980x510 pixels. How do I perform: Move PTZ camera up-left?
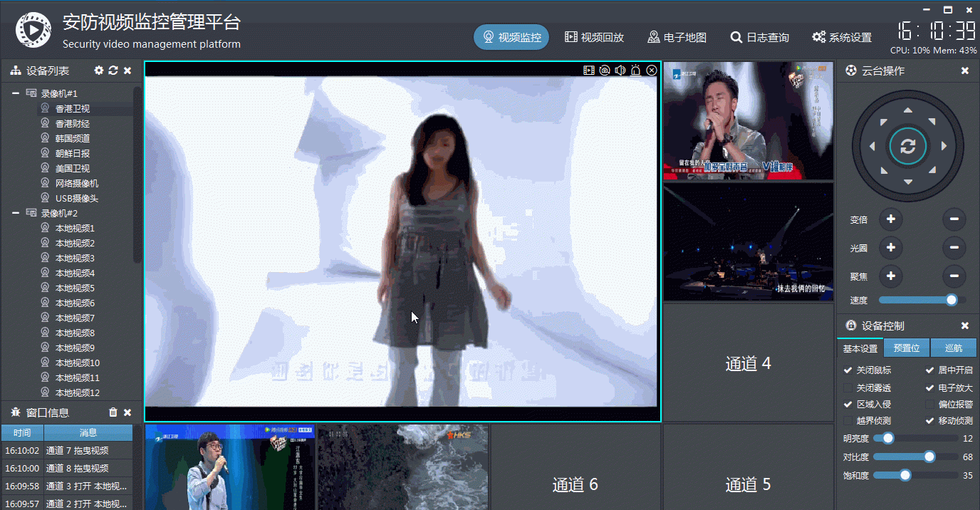[x=883, y=122]
